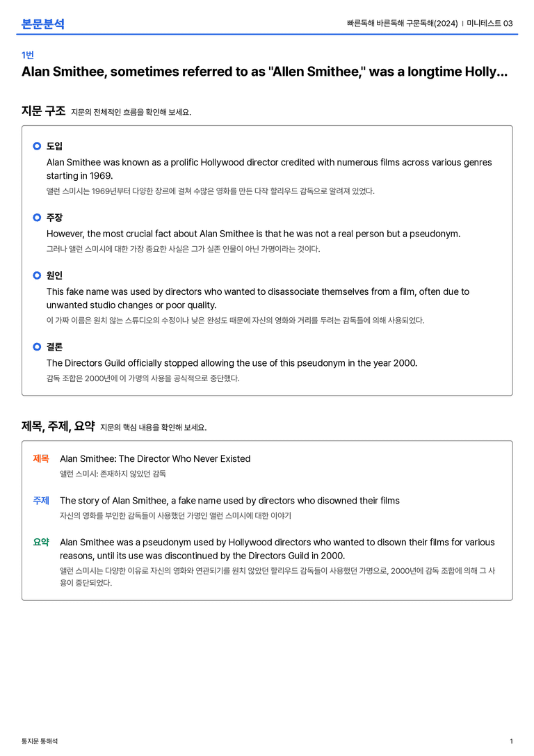534x756 pixels.
Task: Click the page number 1 in footer
Action: (x=511, y=741)
